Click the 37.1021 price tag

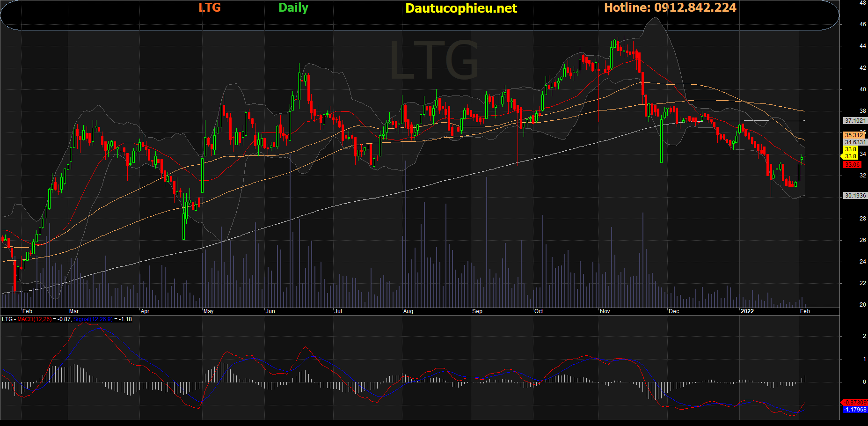pos(855,121)
